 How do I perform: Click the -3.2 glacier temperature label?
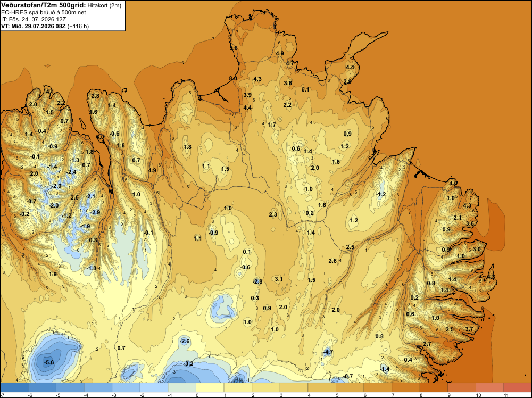tap(188, 364)
